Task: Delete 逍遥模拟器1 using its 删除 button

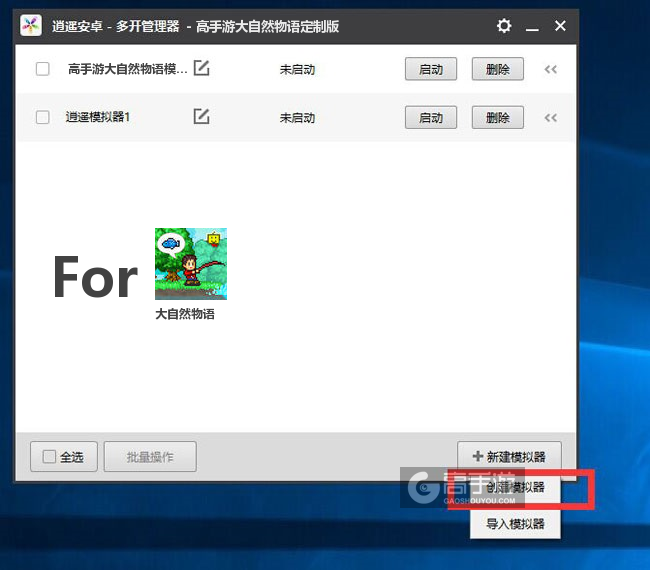Action: click(x=497, y=117)
